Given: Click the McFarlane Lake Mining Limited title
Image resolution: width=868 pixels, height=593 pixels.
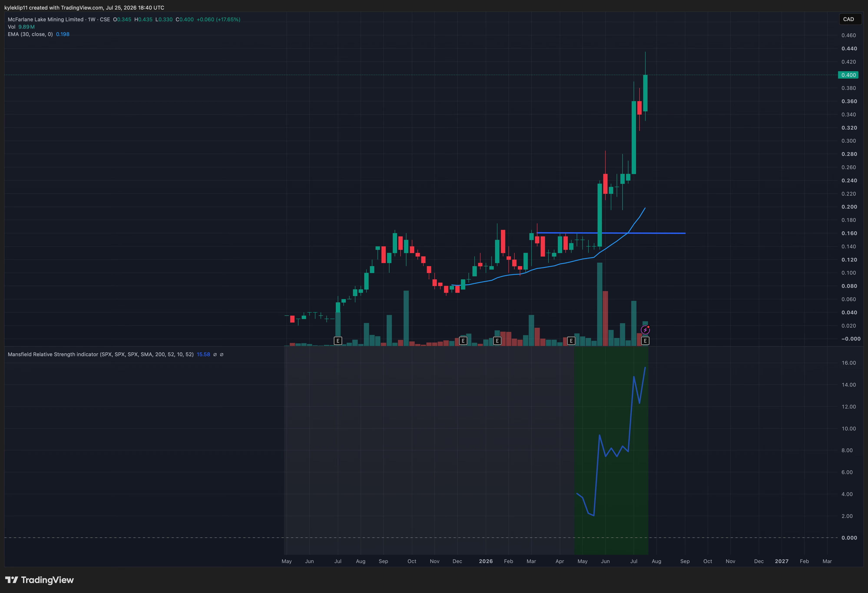Looking at the screenshot, I should click(x=46, y=19).
